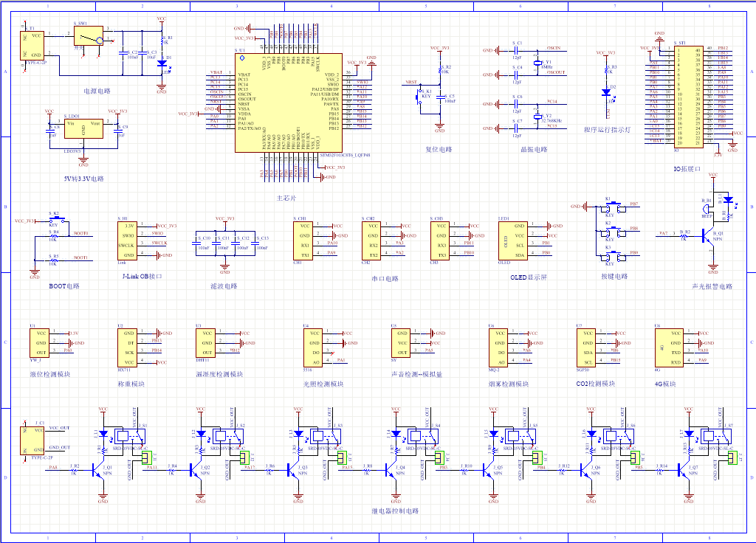This screenshot has width=756, height=543.
Task: Click the '主芯片' label
Action: coord(286,198)
